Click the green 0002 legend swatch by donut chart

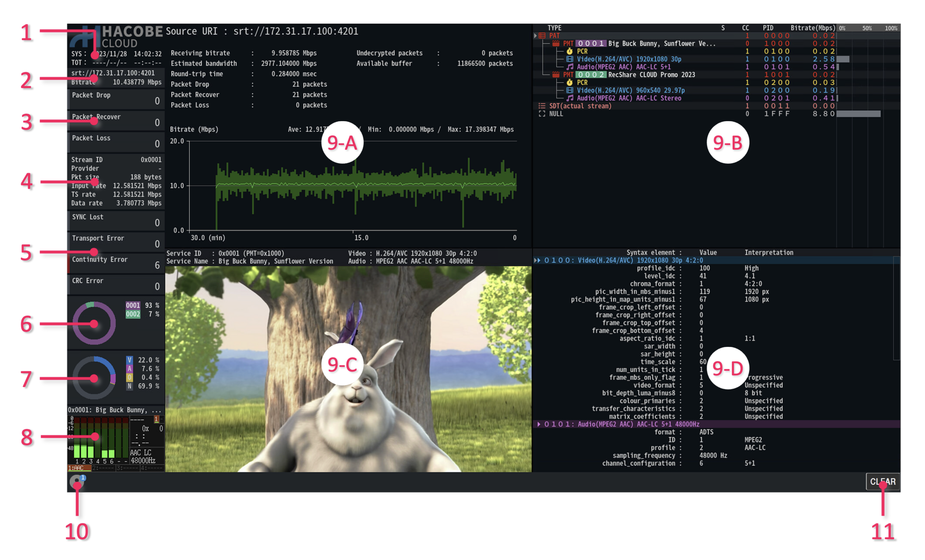tap(133, 314)
